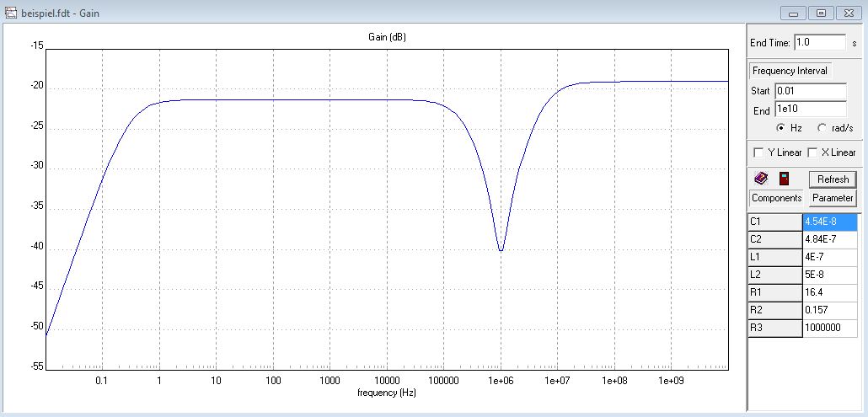
Task: Enable the X Linear checkbox
Action: pyautogui.click(x=812, y=152)
